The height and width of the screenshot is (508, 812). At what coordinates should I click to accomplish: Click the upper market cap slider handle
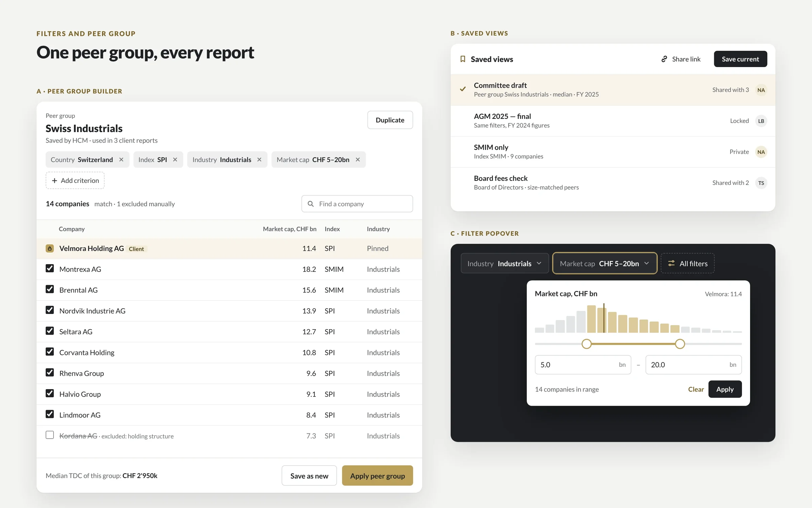point(680,344)
